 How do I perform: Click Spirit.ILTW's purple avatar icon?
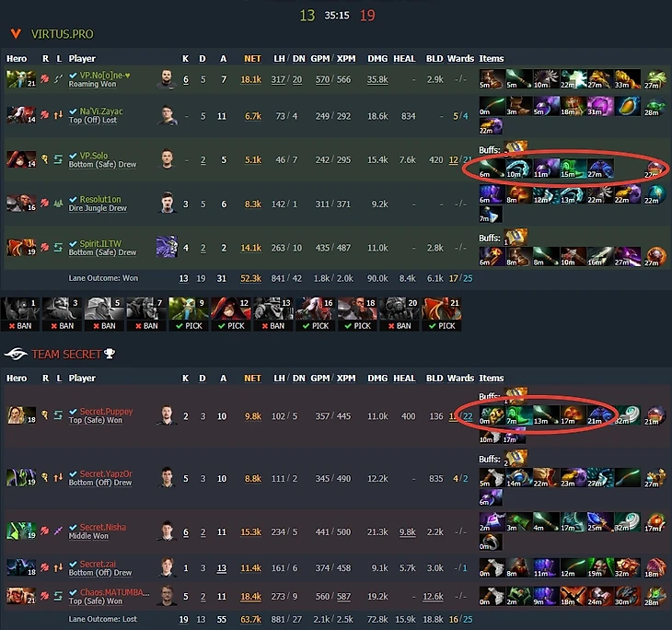tap(167, 247)
